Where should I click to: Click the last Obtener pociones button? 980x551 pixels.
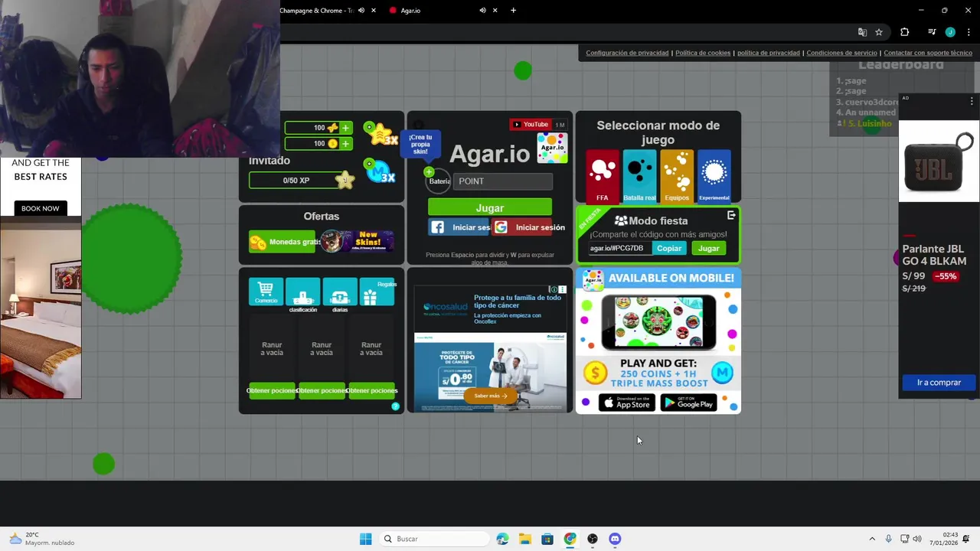coord(371,390)
